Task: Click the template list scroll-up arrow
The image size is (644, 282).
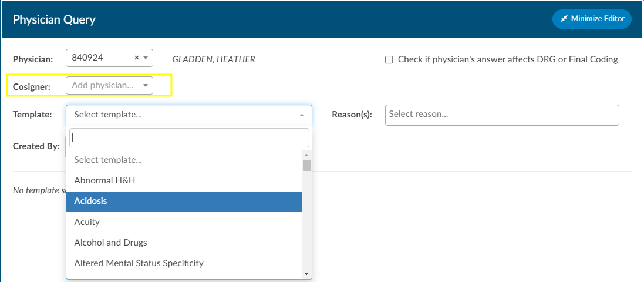Action: click(306, 155)
